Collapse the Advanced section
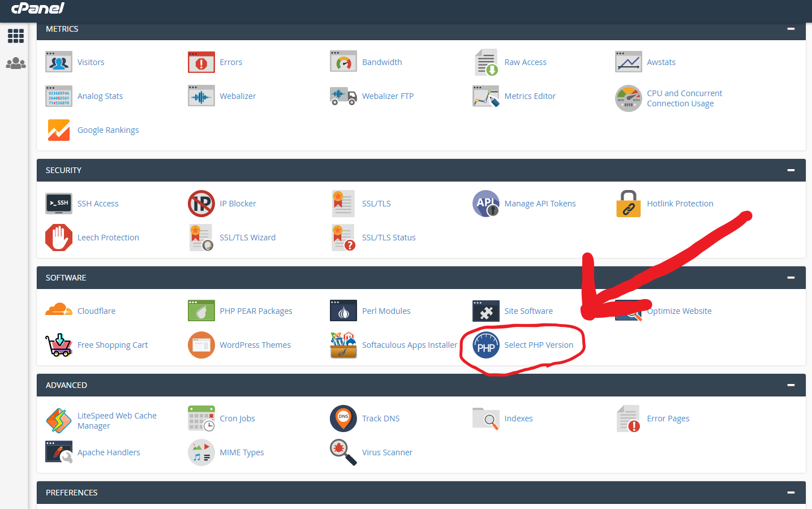Image resolution: width=812 pixels, height=509 pixels. pos(791,385)
